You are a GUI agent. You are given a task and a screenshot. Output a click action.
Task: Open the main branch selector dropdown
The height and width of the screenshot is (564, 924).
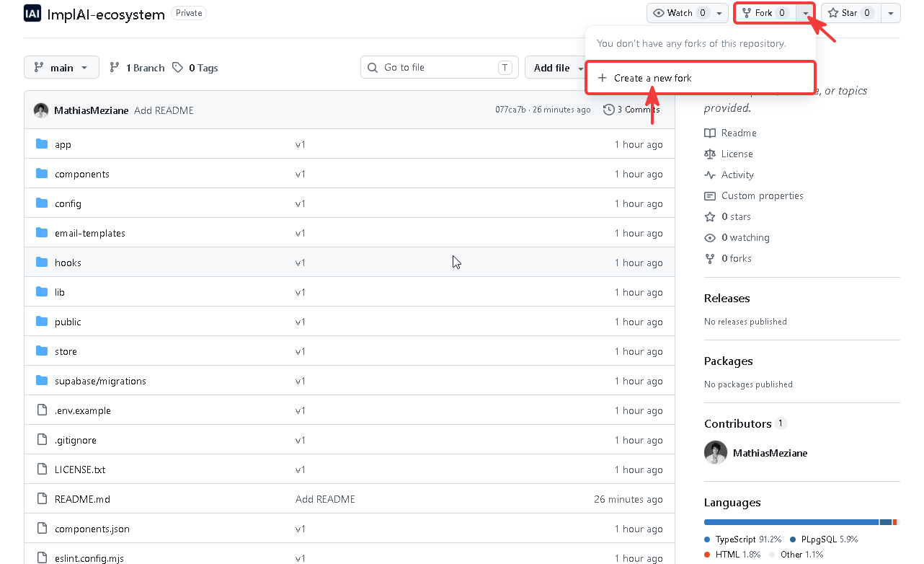pyautogui.click(x=61, y=68)
